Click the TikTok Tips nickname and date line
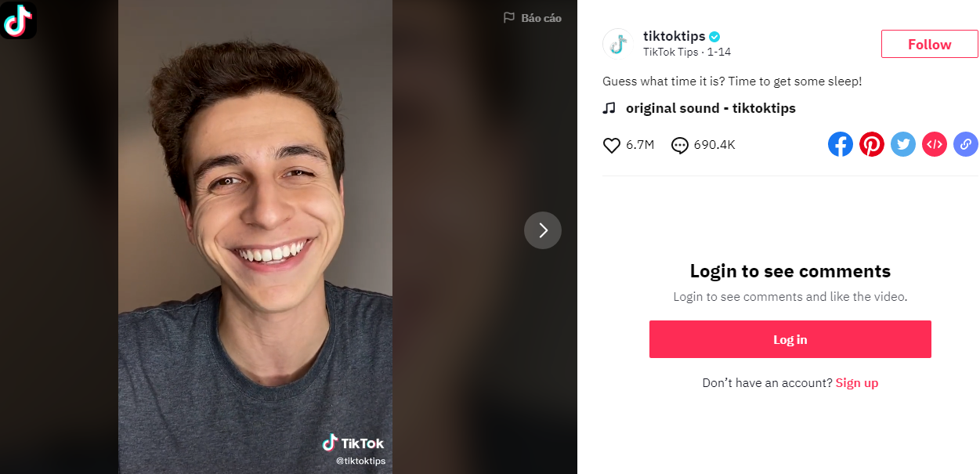 (686, 52)
